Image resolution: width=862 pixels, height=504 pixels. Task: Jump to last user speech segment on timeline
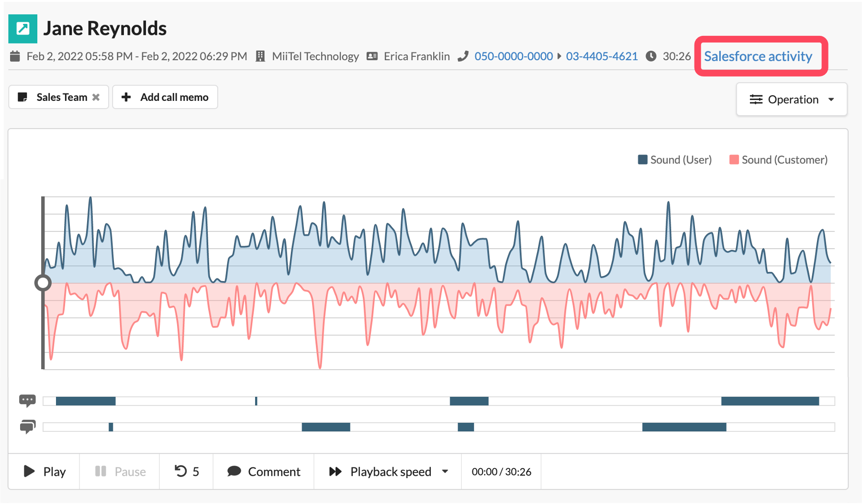(x=770, y=401)
